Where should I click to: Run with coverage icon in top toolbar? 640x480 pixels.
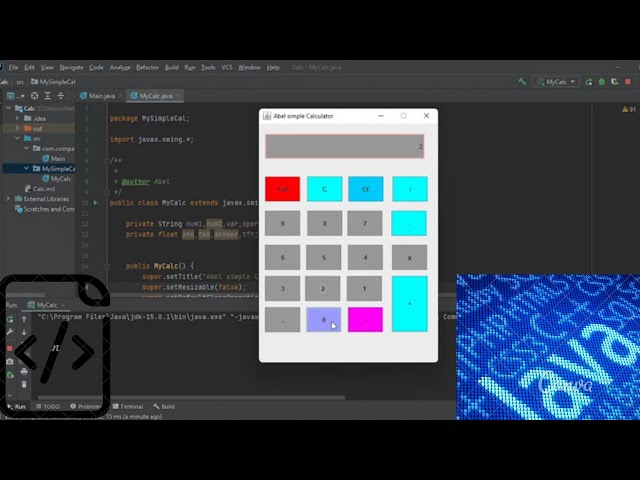coord(615,82)
